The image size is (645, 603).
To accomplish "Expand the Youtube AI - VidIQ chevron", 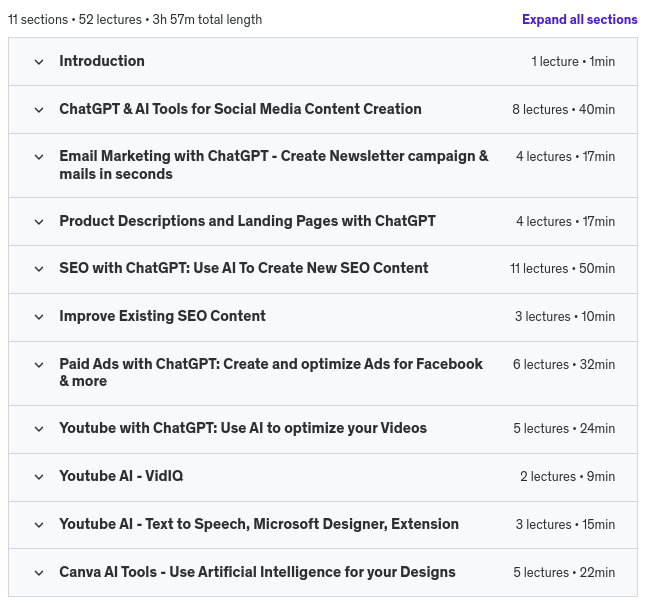I will pyautogui.click(x=39, y=477).
